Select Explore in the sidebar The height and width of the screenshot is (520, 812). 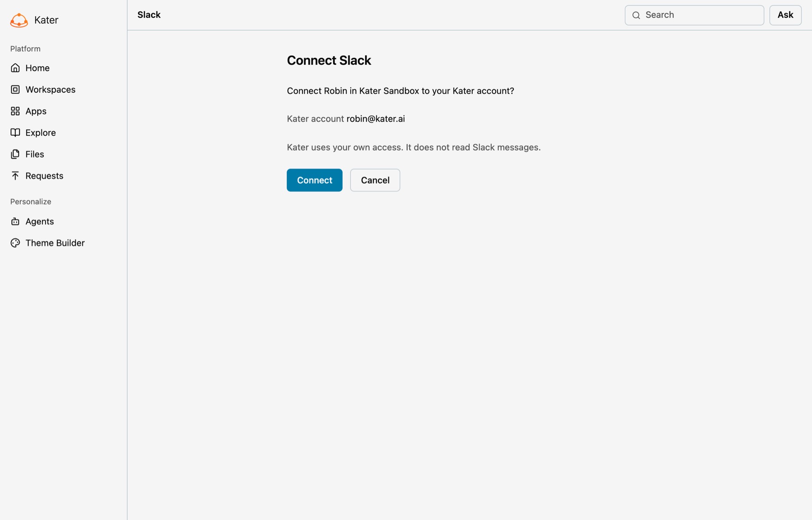click(41, 133)
